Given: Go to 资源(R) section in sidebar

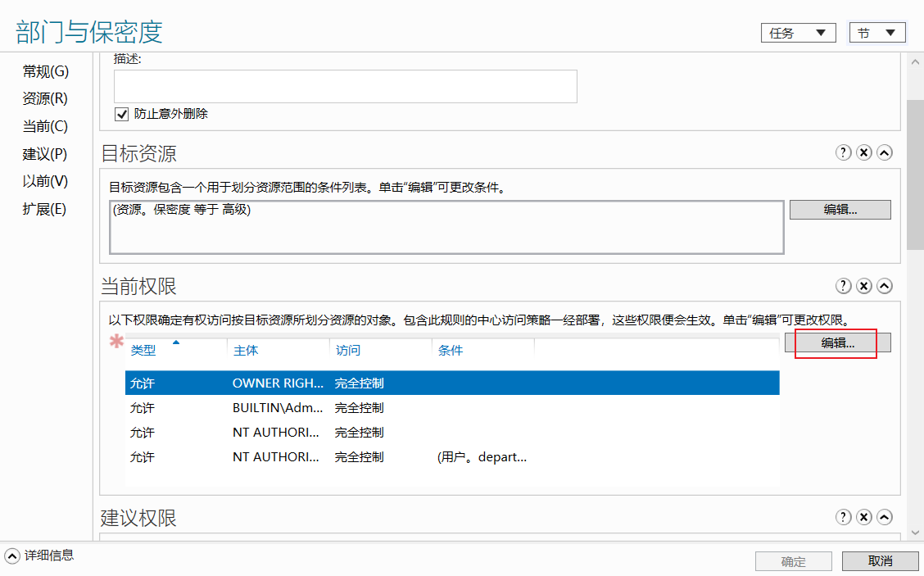Looking at the screenshot, I should coord(45,98).
